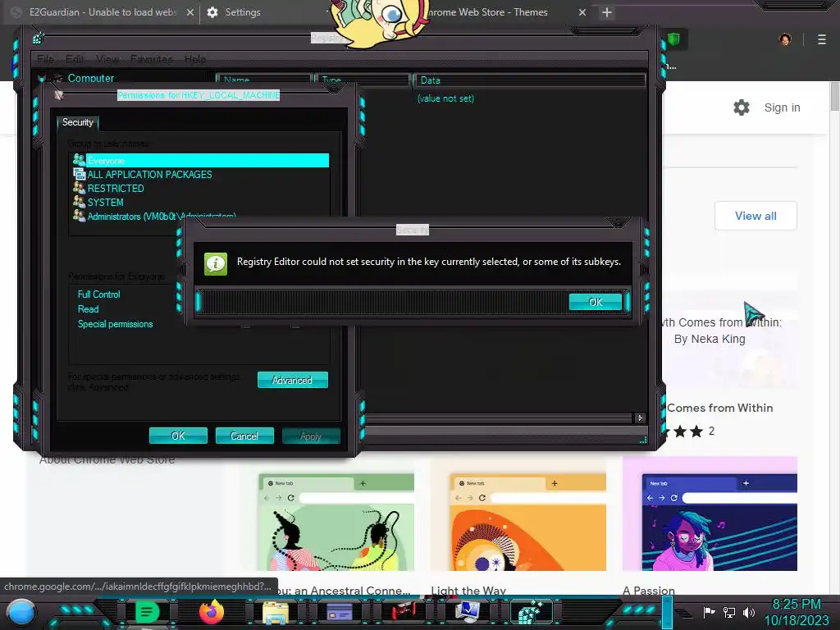
Task: Click the green shield extension icon
Action: [673, 39]
